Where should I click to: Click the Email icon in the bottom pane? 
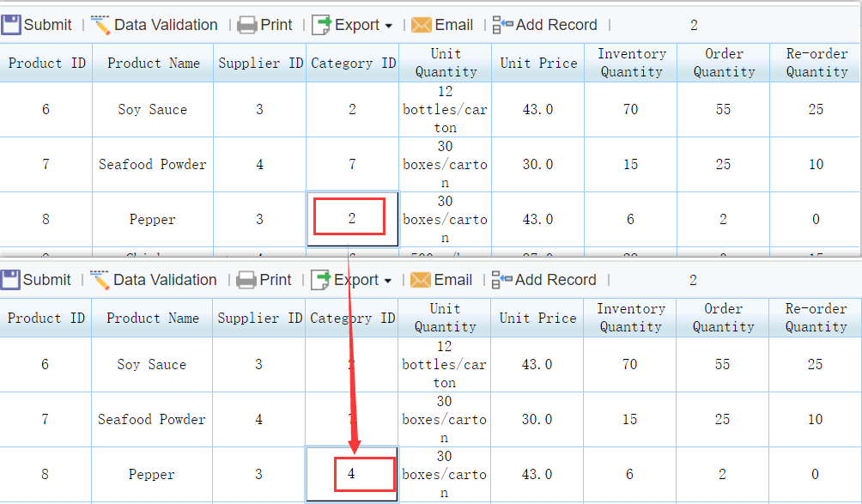(x=422, y=280)
